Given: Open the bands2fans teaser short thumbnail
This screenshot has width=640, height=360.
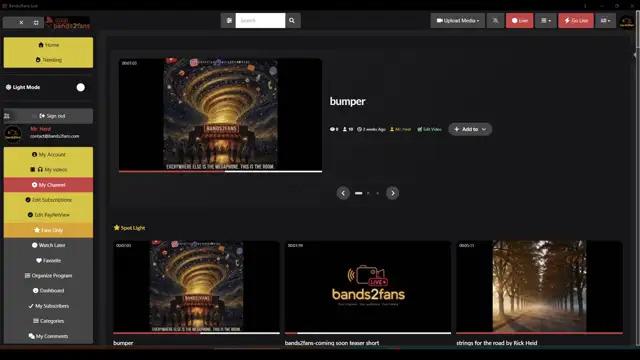Looking at the screenshot, I should tap(368, 286).
